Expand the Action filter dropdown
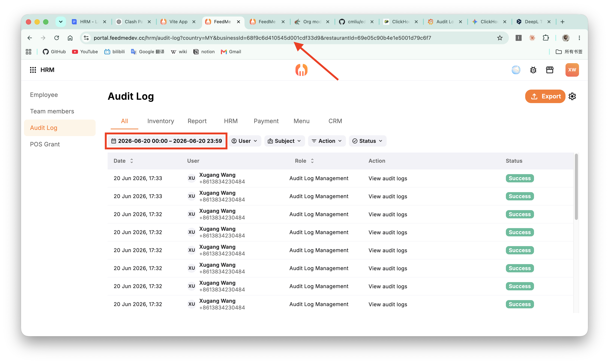The image size is (609, 364). click(x=327, y=141)
